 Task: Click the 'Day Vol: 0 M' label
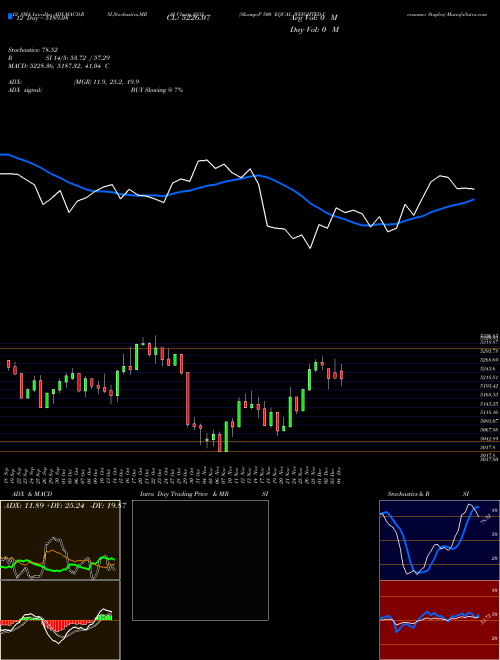coord(314,29)
